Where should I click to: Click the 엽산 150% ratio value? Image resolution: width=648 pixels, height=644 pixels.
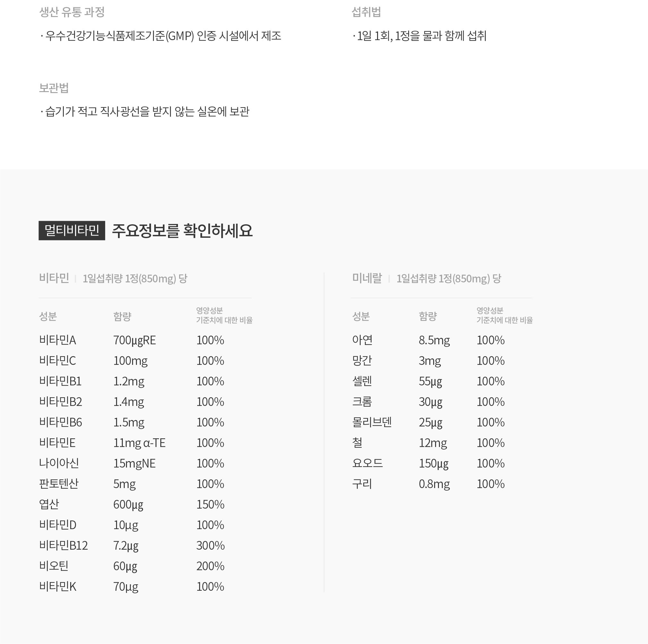[210, 504]
